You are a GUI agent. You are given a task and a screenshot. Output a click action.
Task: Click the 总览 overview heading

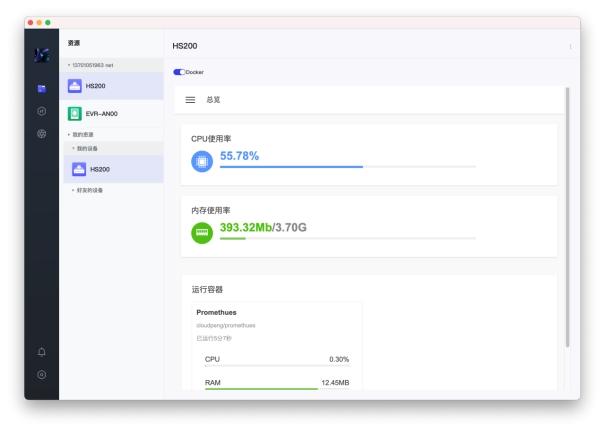pos(213,100)
